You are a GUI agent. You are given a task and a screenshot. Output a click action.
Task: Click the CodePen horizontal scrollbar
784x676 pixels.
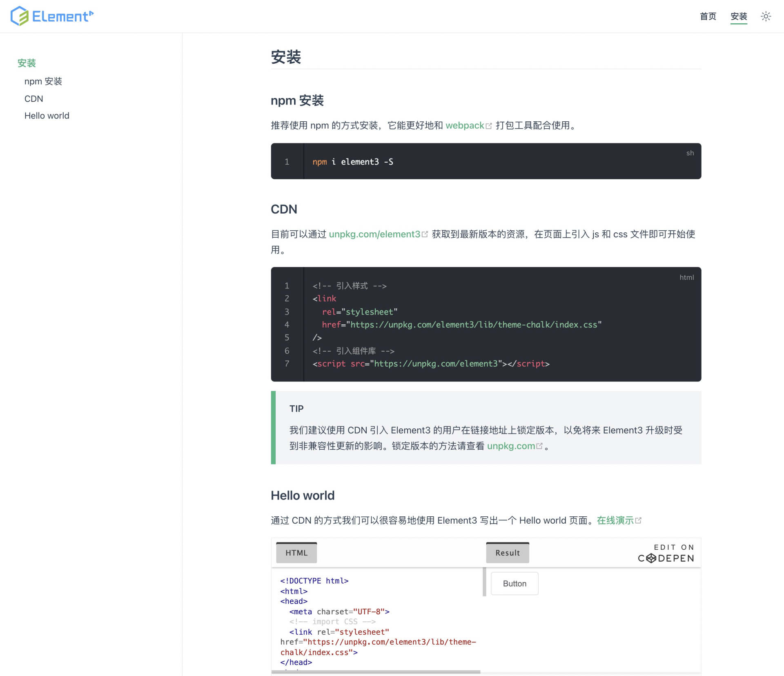click(376, 672)
